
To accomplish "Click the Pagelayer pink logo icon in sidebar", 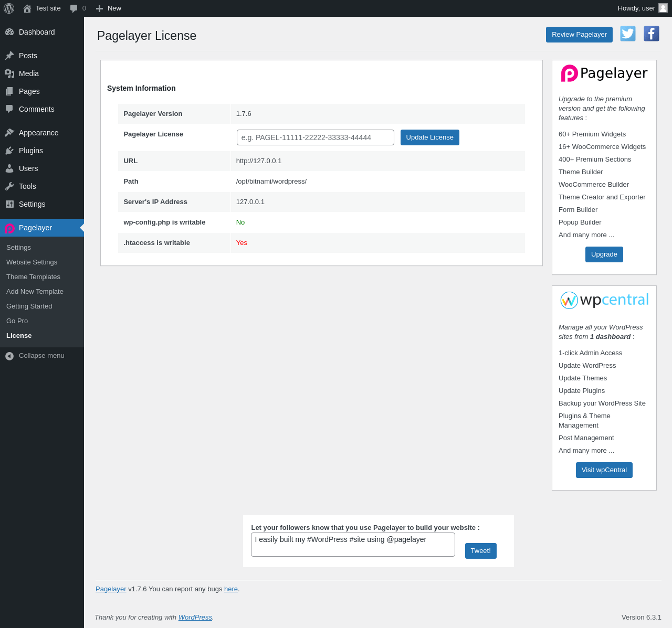I will 9,228.
